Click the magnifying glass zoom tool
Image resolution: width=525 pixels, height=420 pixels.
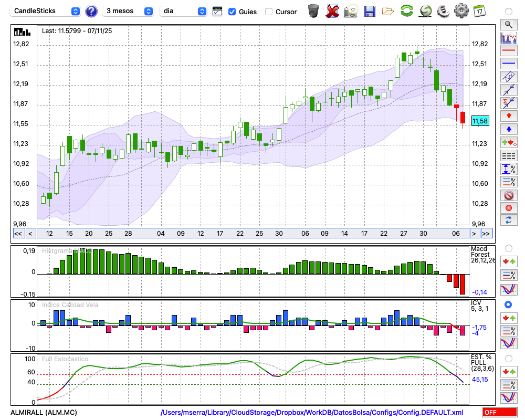coord(508,24)
